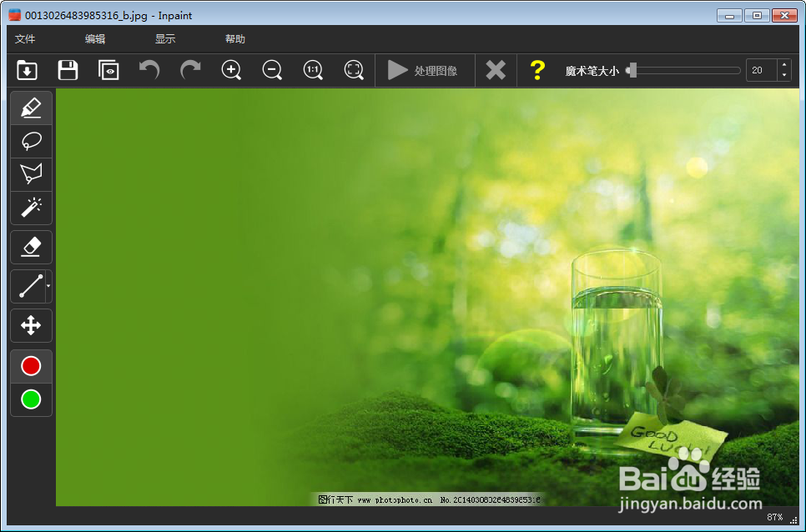Screen dimensions: 806x532
Task: Maximize the Inpaint window
Action: (x=757, y=15)
